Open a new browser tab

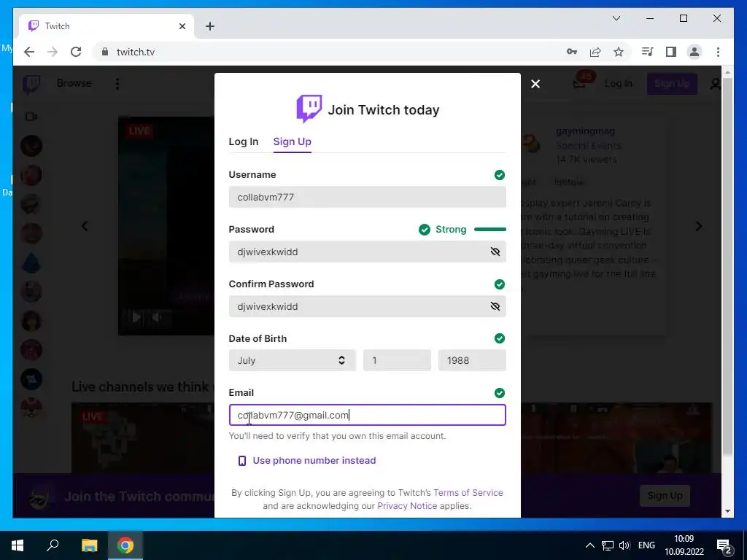coord(210,26)
